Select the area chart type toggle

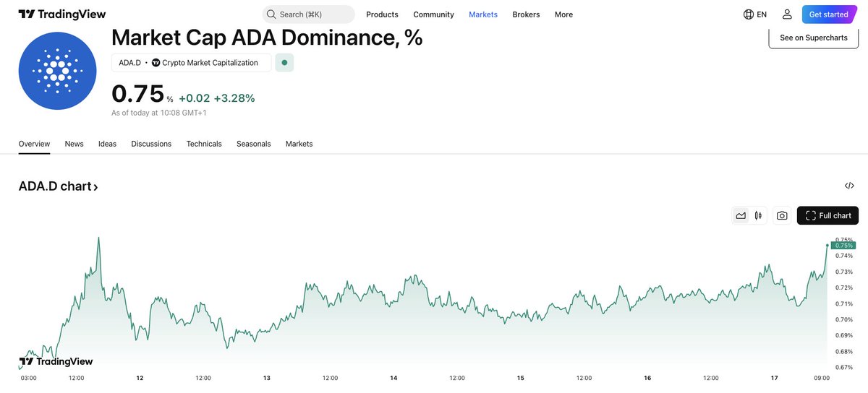741,215
